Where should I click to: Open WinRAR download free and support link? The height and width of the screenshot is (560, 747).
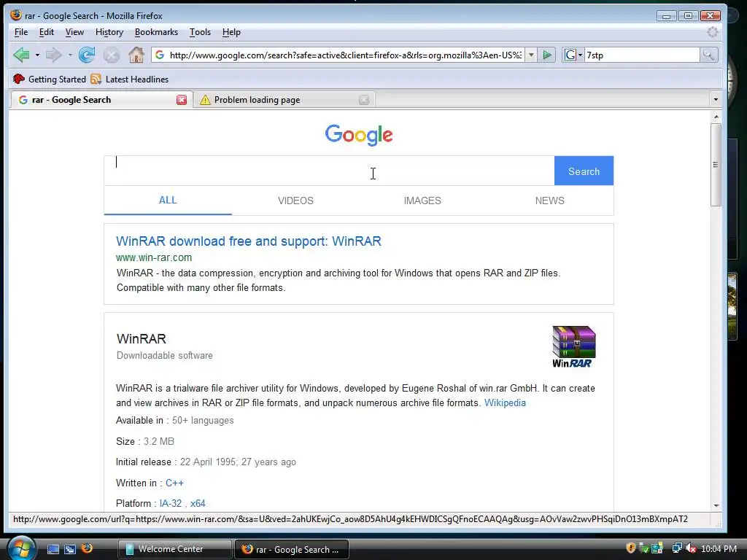tap(249, 241)
